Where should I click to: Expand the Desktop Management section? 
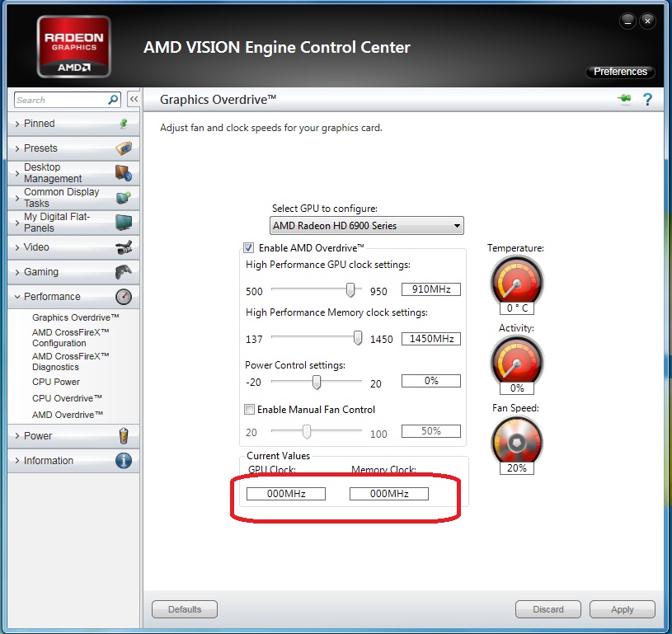[x=73, y=173]
